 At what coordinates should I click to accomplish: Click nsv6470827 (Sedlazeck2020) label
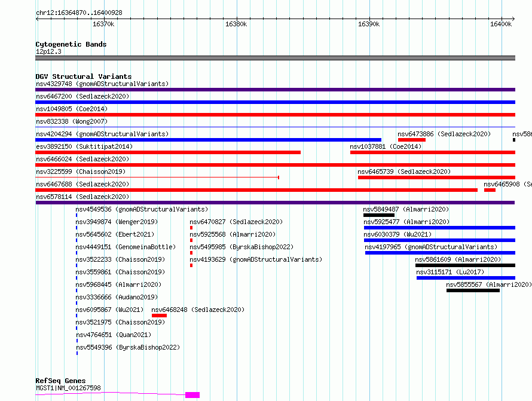(236, 222)
